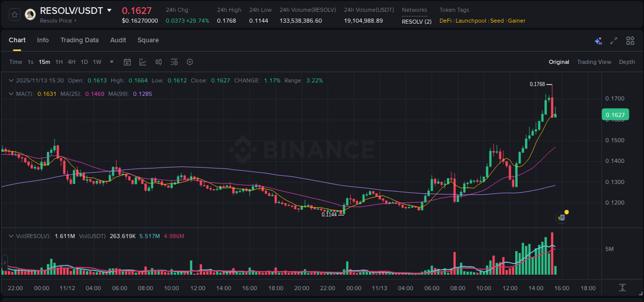Viewport: 644px width, 302px height.
Task: Switch to the Trading Data tab
Action: [79, 40]
